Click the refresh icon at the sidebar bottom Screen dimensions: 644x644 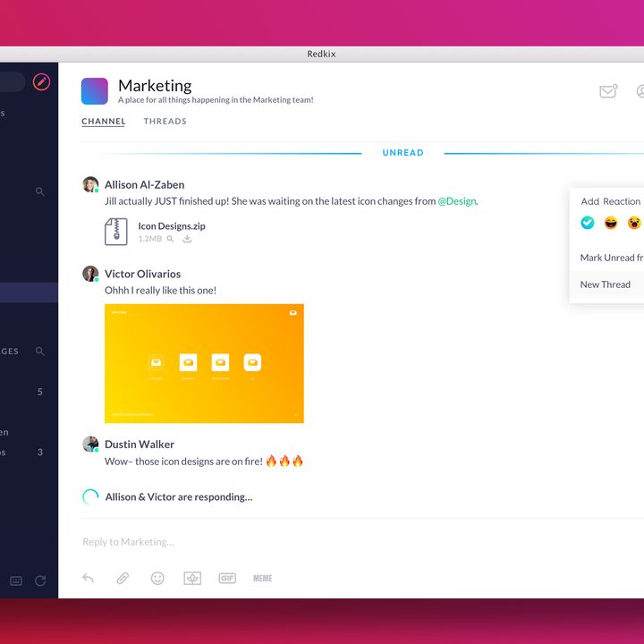coord(40,580)
